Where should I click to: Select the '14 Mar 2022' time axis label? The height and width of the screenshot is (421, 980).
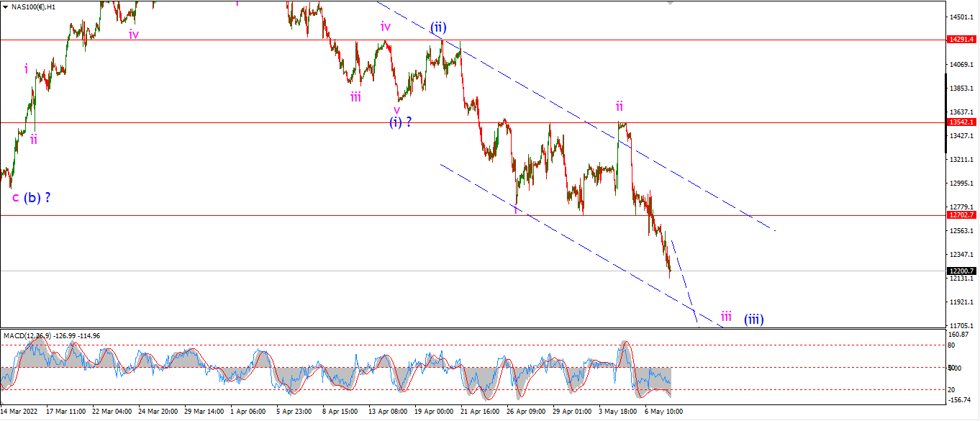click(20, 412)
